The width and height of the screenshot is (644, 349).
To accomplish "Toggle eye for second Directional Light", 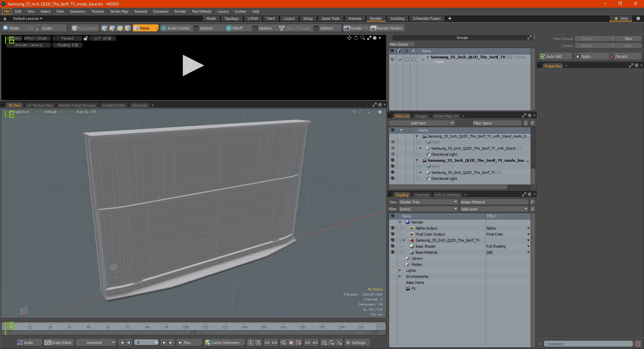I will tap(392, 179).
